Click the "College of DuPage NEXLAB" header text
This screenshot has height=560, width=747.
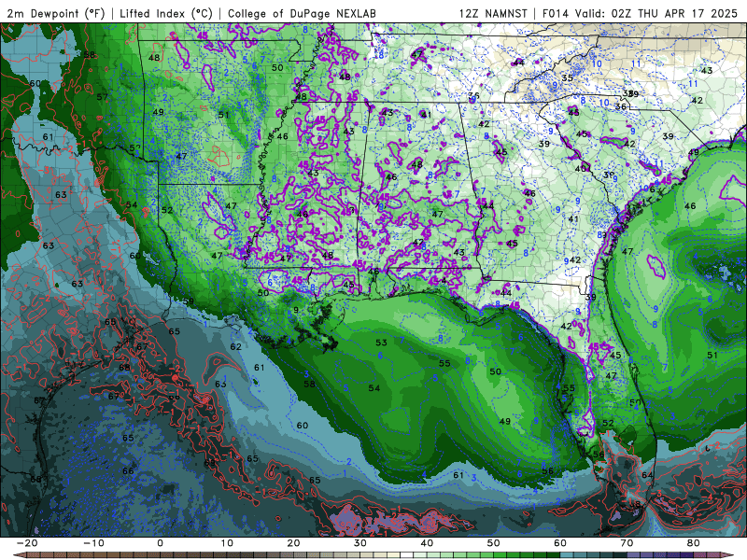(x=302, y=13)
